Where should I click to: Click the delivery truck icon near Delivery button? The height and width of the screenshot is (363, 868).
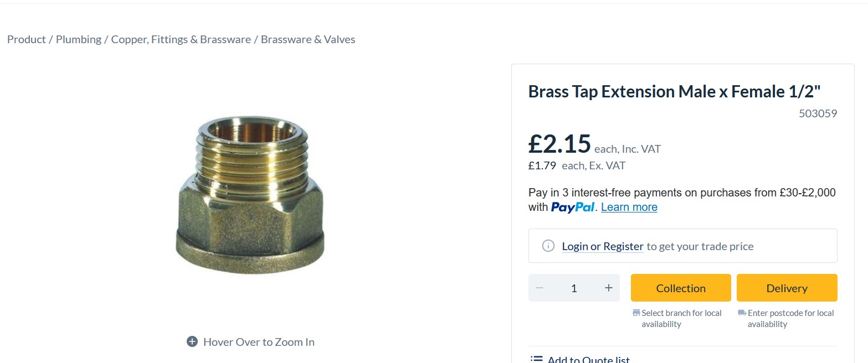(x=741, y=313)
